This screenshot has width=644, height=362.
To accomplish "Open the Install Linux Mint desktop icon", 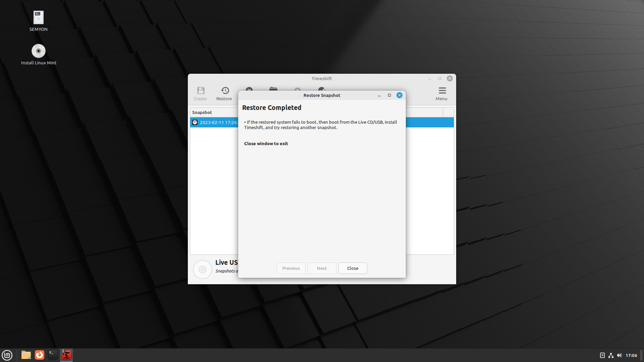I will [x=39, y=51].
